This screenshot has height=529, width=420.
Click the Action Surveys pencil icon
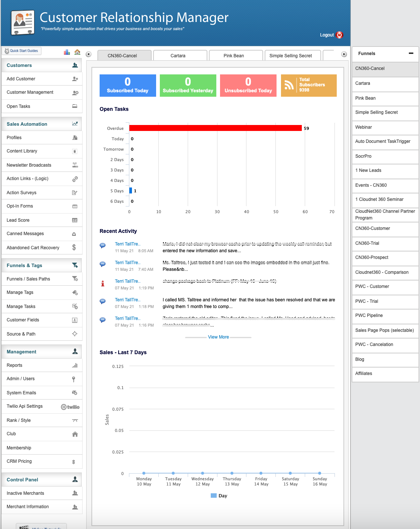click(75, 193)
